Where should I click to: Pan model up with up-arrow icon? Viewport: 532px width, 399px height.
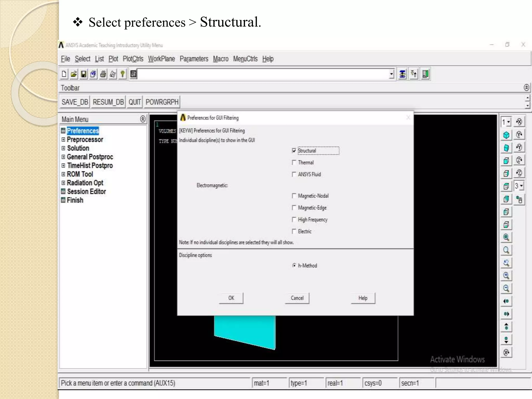coord(506,327)
